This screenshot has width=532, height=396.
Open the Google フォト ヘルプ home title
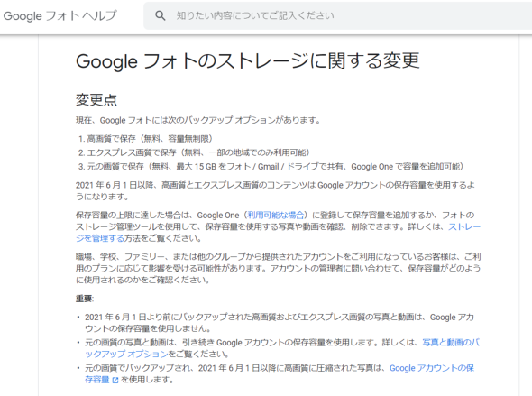[60, 15]
